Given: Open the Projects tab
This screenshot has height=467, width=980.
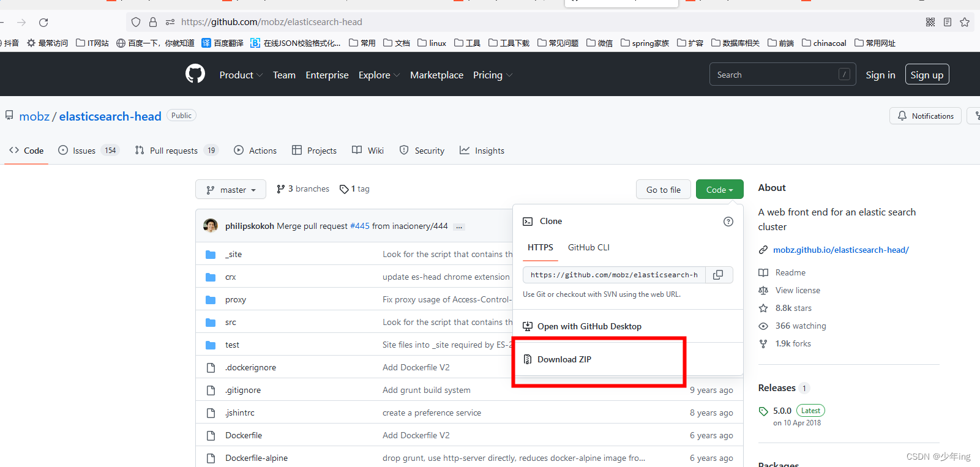Looking at the screenshot, I should (314, 151).
